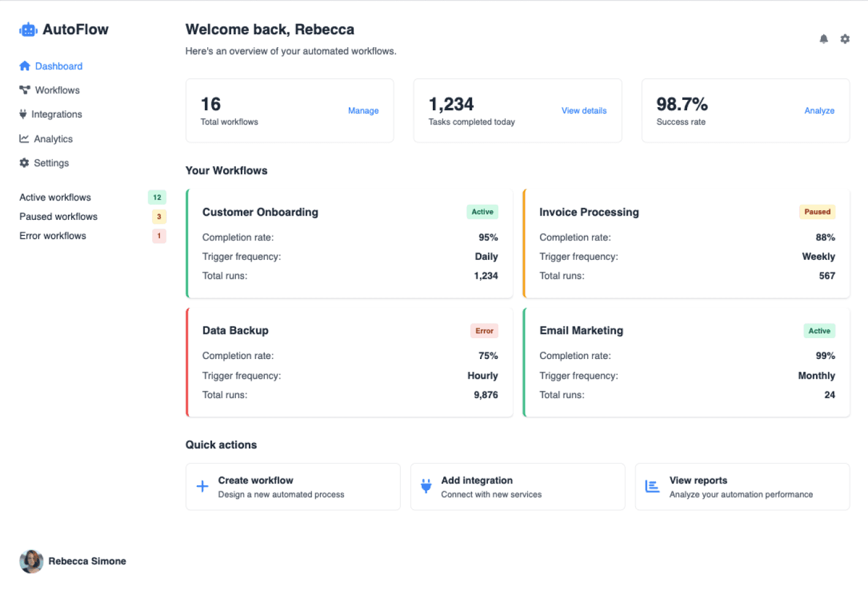Open the notification bell icon

click(x=824, y=39)
